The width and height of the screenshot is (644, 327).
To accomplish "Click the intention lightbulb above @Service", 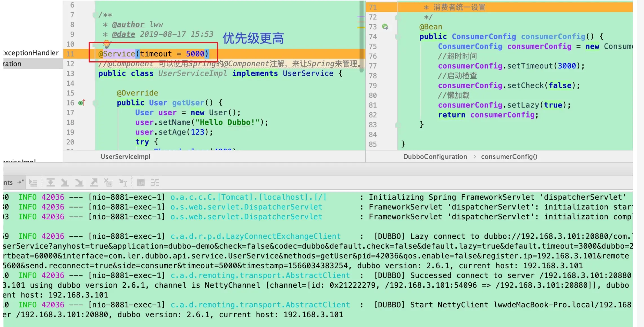I will click(x=106, y=44).
